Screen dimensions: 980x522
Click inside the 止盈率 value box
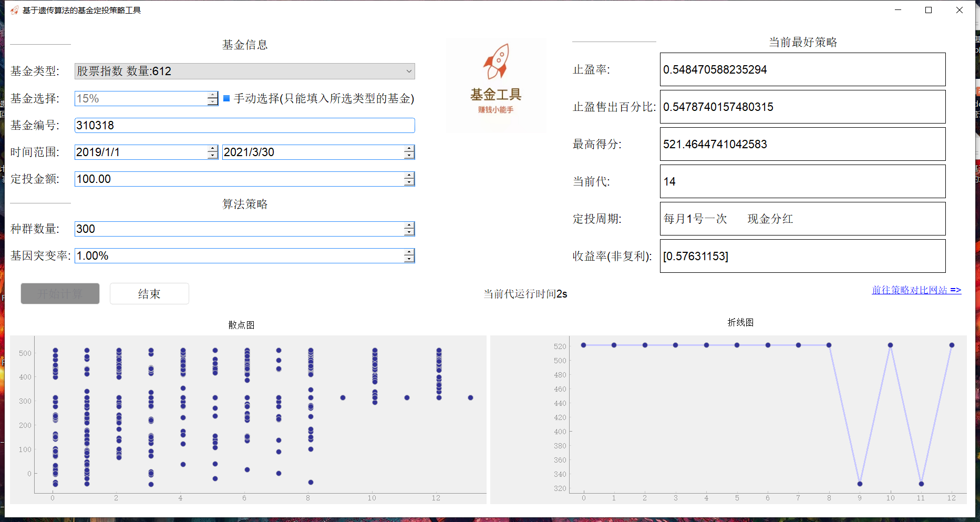click(802, 69)
